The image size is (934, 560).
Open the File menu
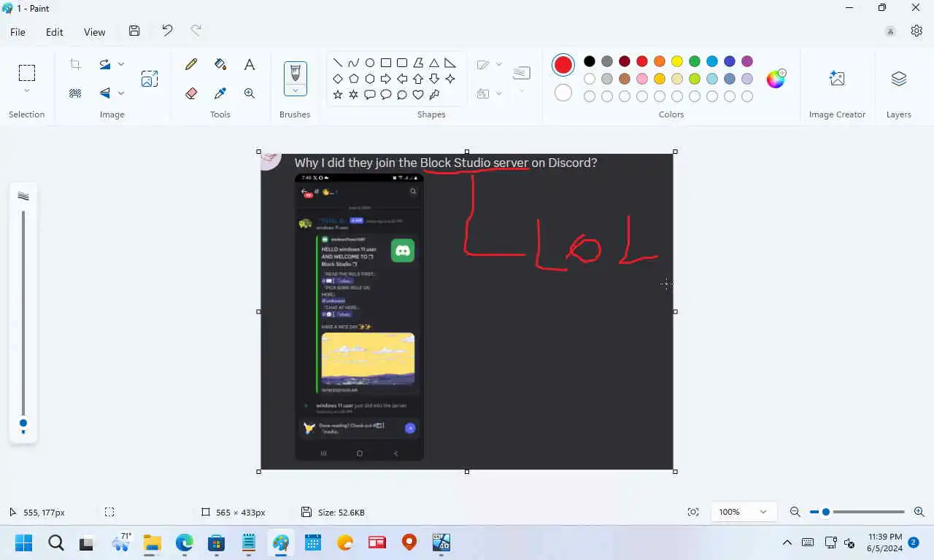(18, 32)
